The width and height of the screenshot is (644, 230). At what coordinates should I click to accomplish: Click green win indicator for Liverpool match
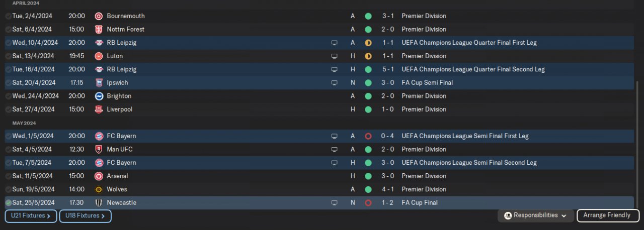[x=368, y=109]
